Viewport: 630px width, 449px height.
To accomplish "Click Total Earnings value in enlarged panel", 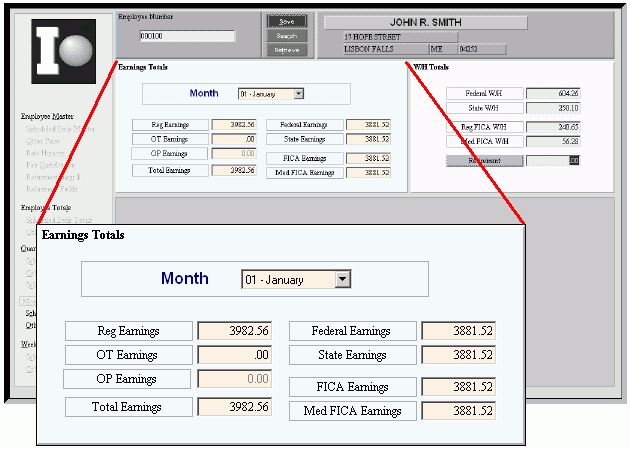I will [x=234, y=407].
